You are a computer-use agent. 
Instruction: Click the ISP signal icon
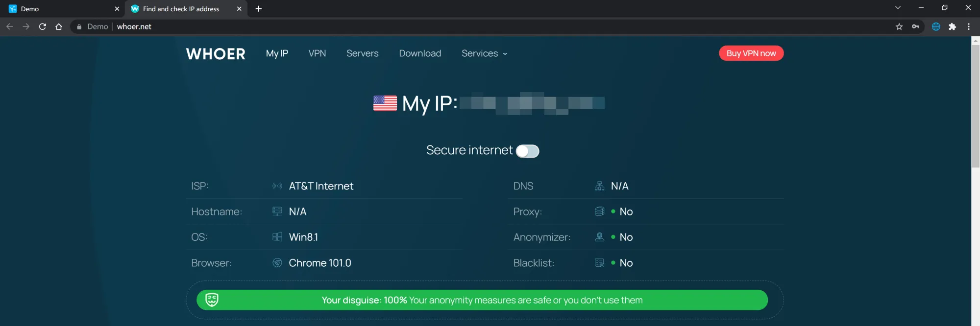click(x=277, y=186)
